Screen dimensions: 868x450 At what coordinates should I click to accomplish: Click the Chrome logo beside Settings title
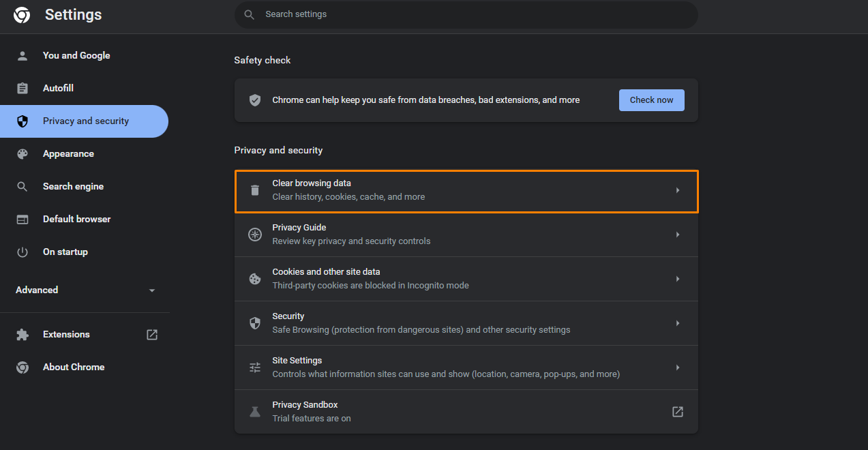coord(22,15)
